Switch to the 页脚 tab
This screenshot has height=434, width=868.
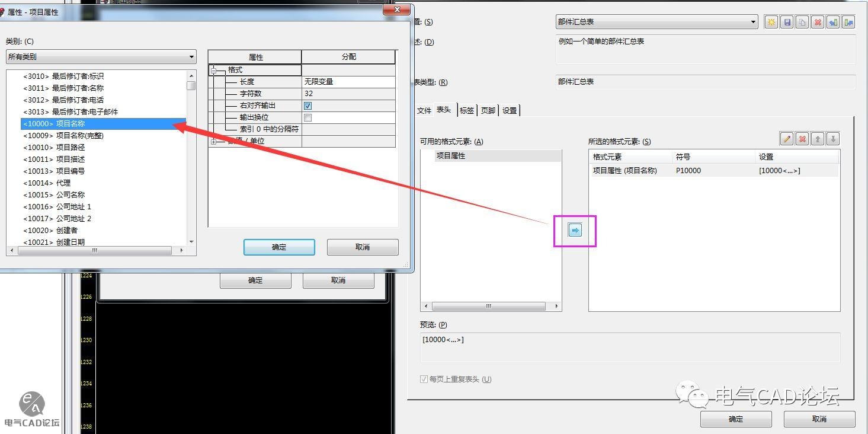488,110
